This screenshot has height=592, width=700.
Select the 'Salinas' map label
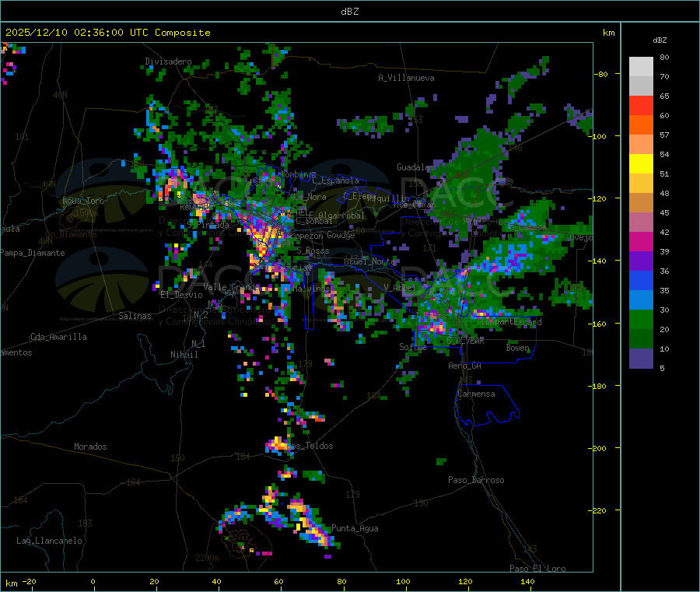pos(135,316)
